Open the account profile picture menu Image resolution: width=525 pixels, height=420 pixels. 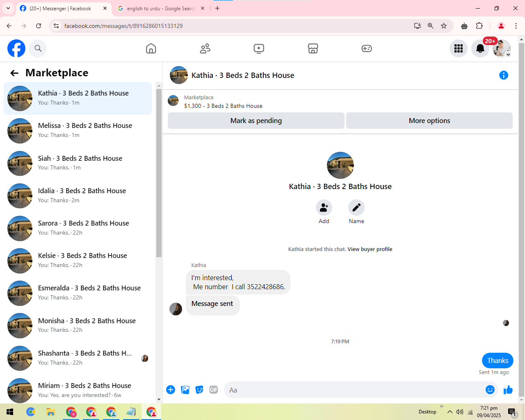[x=502, y=48]
